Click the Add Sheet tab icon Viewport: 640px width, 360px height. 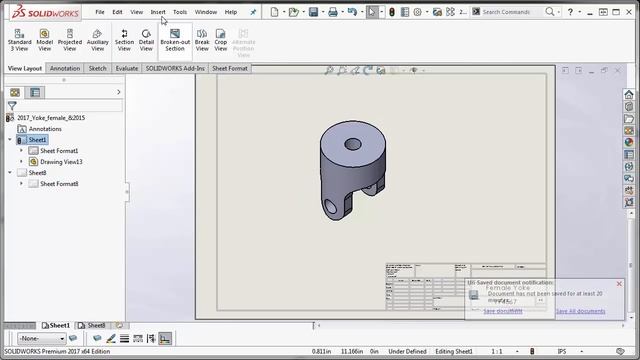tap(119, 325)
